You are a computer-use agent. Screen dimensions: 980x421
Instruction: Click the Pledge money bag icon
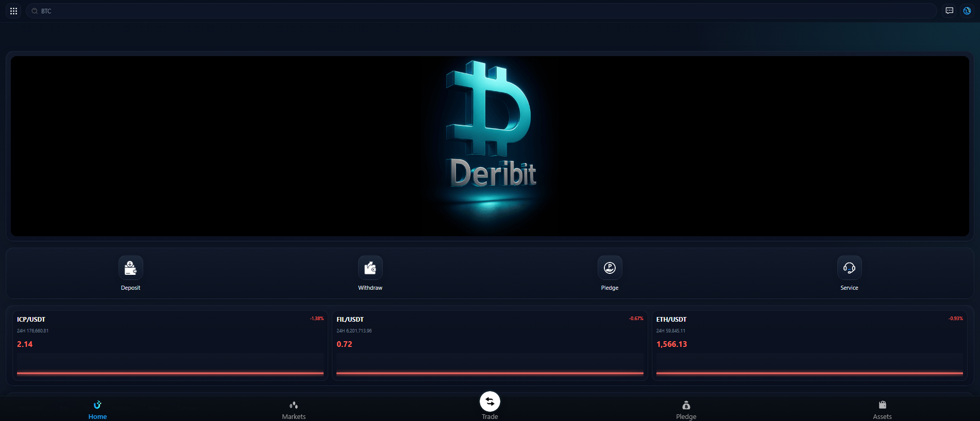[686, 405]
